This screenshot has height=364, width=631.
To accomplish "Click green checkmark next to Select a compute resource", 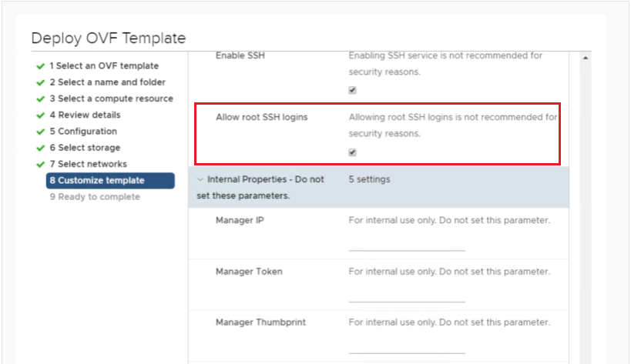I will (x=40, y=99).
